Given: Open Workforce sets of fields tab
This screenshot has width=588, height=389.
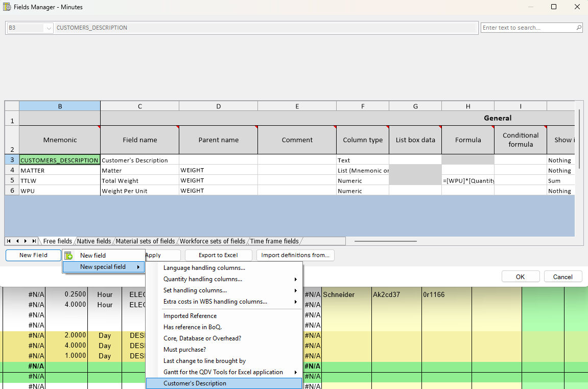Looking at the screenshot, I should pyautogui.click(x=213, y=241).
